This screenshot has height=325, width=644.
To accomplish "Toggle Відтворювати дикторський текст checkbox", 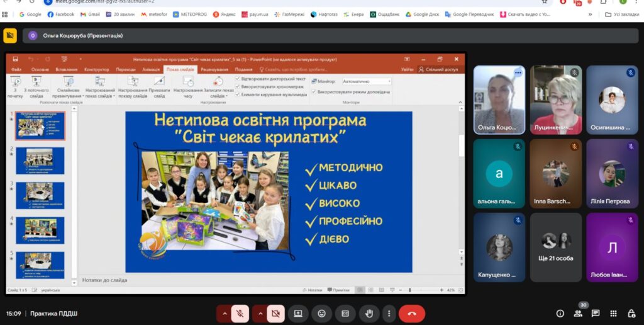I will (x=238, y=79).
